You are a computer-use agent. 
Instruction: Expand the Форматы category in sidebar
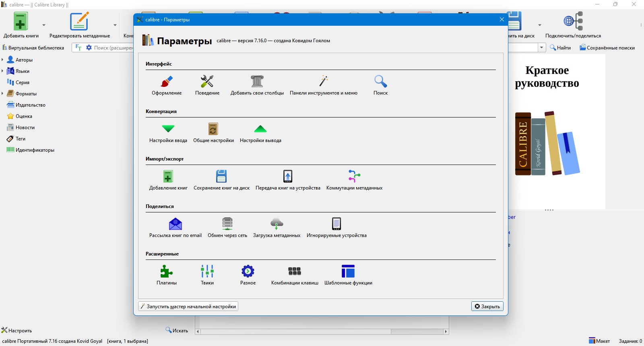pyautogui.click(x=2, y=93)
